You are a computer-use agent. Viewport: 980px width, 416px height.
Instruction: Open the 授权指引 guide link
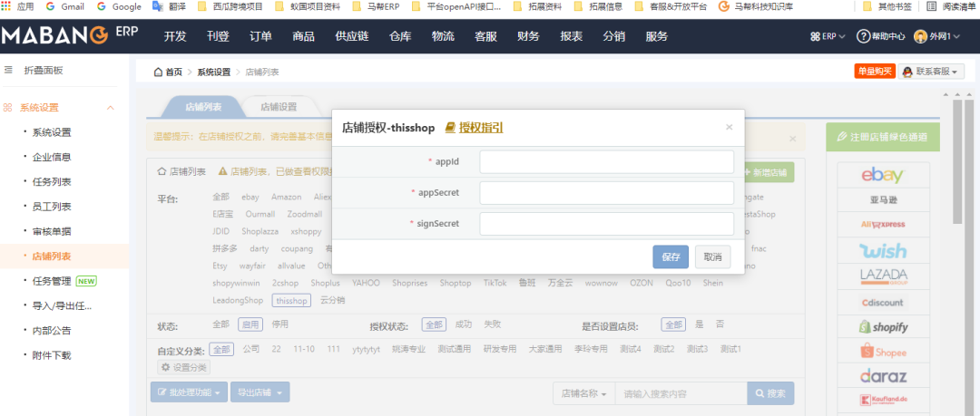pyautogui.click(x=474, y=128)
